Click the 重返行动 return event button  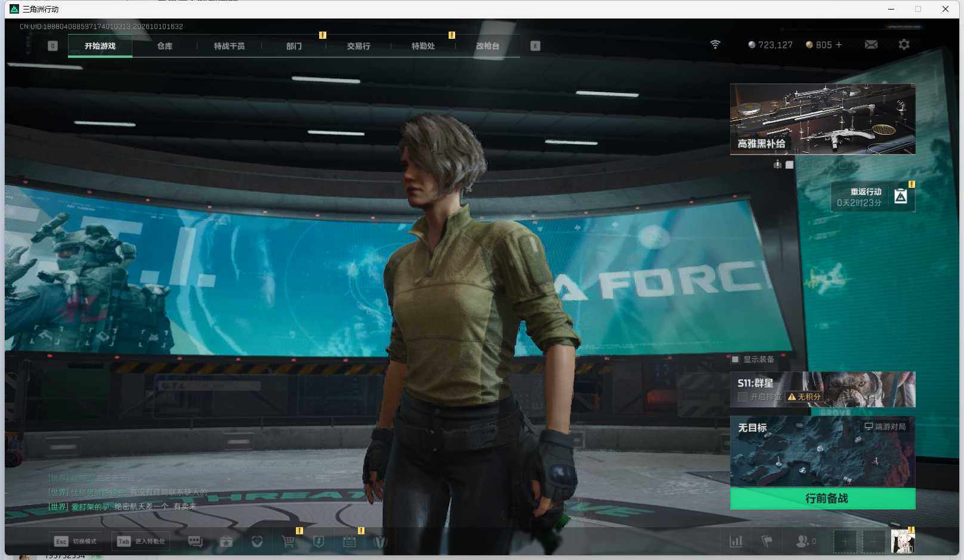(x=873, y=197)
